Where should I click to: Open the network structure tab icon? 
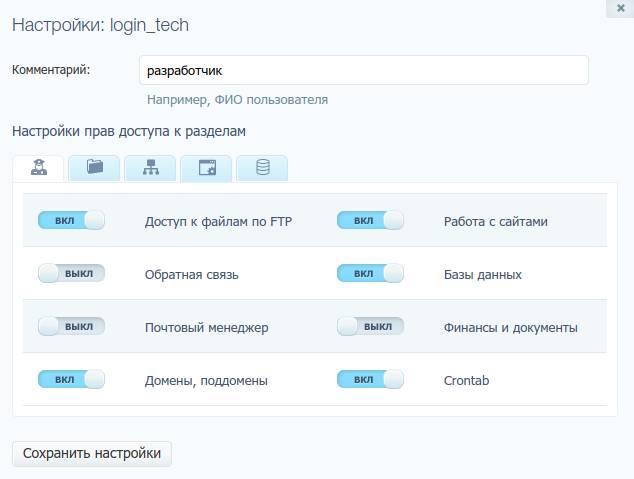tap(151, 168)
